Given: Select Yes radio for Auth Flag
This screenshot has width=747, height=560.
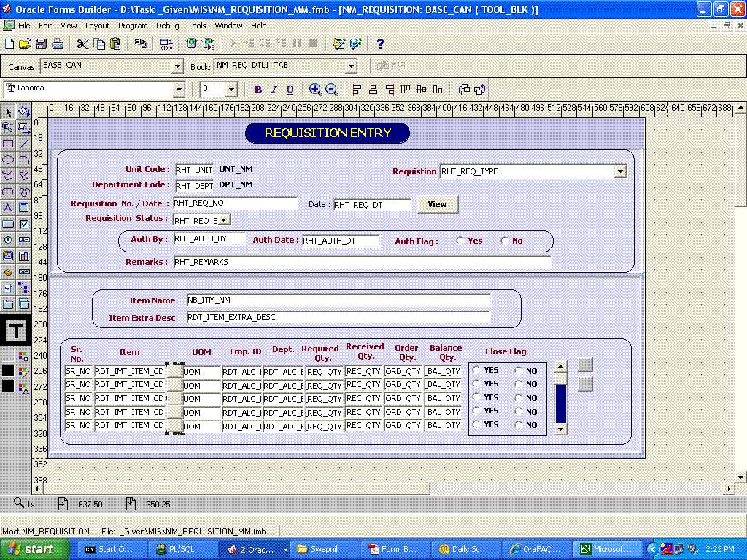Looking at the screenshot, I should coord(460,241).
